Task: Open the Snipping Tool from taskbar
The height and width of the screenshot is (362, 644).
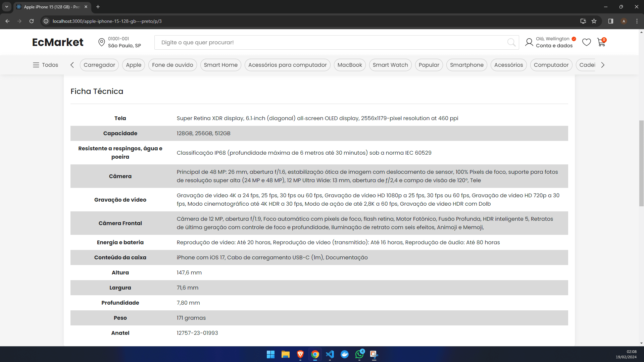Action: click(374, 354)
